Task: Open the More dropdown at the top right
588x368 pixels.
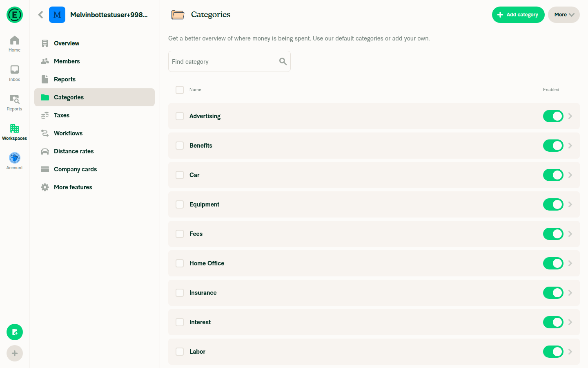Action: (x=563, y=14)
